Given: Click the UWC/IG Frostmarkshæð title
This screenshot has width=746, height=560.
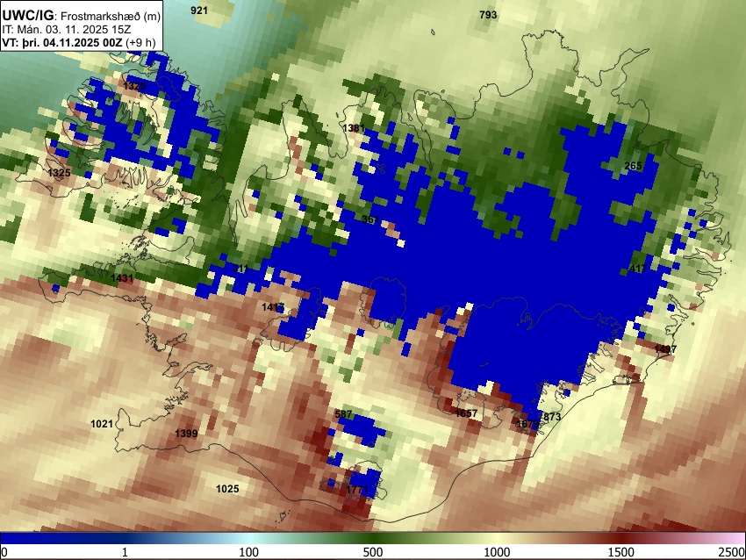Looking at the screenshot, I should [x=82, y=15].
